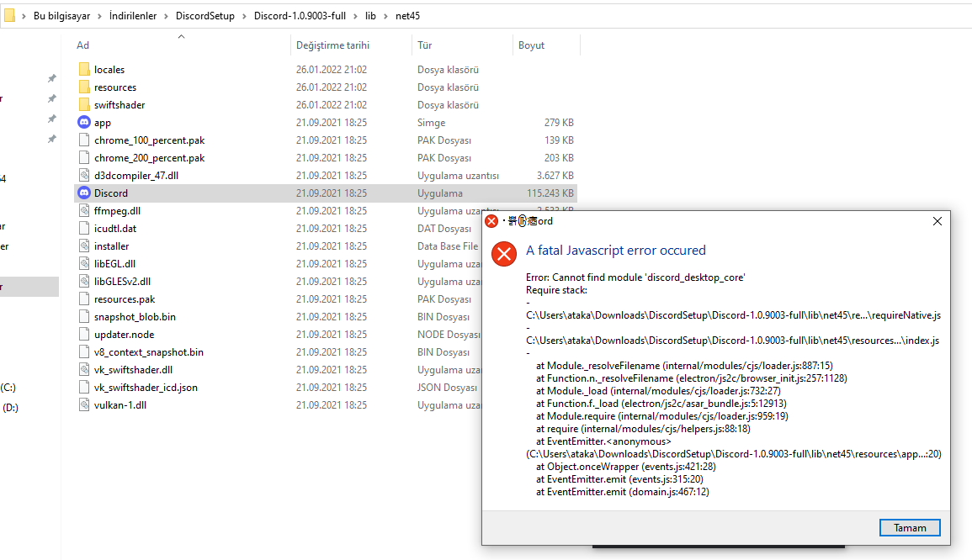
Task: Click the locales date 26.01.2022 21:02
Action: (x=332, y=70)
